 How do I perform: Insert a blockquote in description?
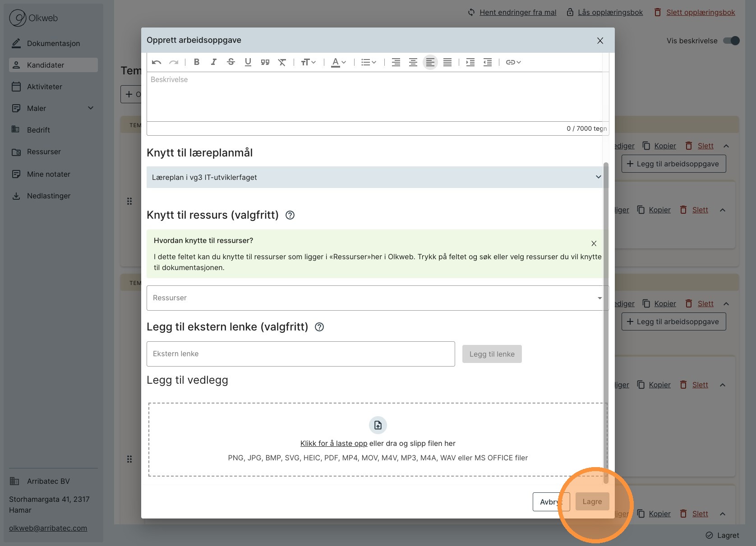265,62
